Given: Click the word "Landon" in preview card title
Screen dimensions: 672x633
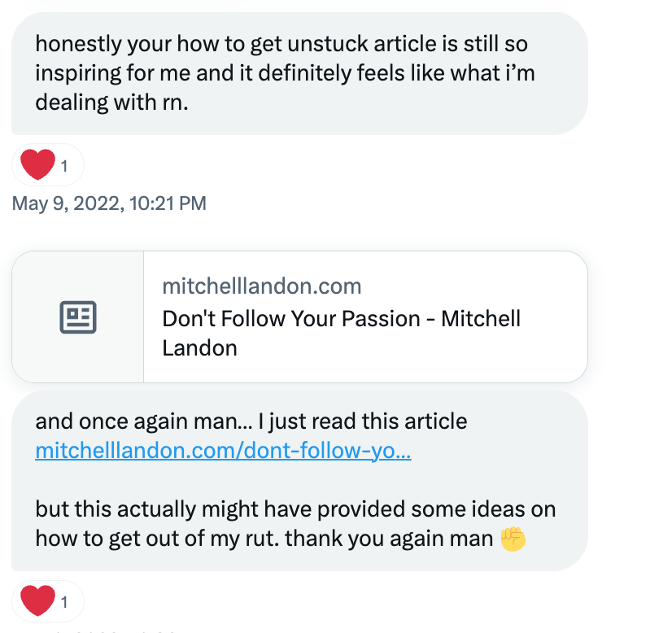Looking at the screenshot, I should pyautogui.click(x=199, y=348).
